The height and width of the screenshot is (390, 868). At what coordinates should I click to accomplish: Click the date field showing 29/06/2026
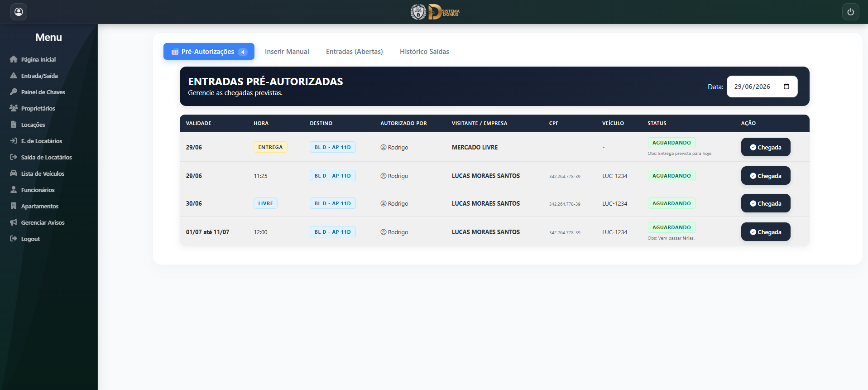pyautogui.click(x=762, y=87)
